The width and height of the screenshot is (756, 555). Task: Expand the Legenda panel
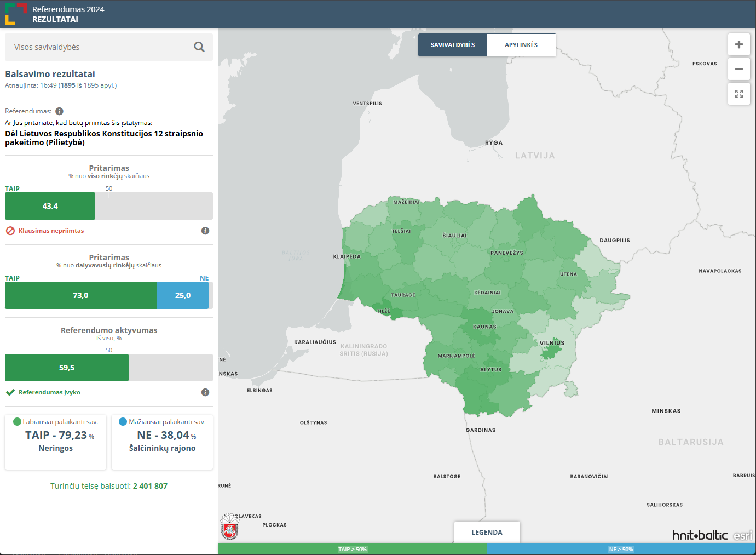point(487,532)
